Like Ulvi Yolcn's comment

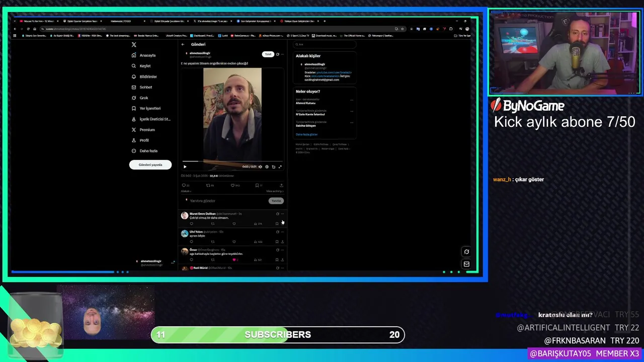click(234, 242)
